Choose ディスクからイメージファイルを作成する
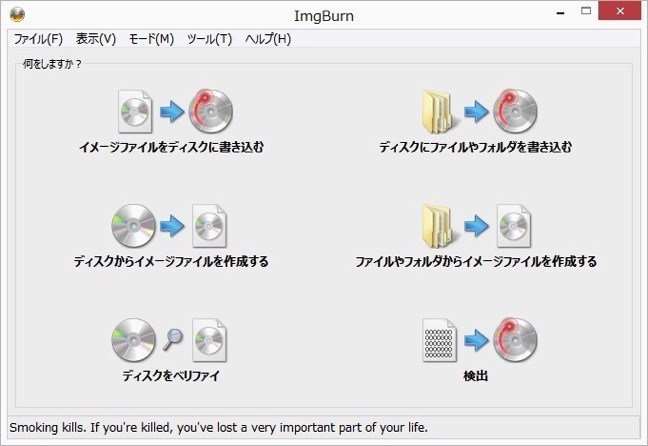Viewport: 648px width, 446px height. point(171,262)
